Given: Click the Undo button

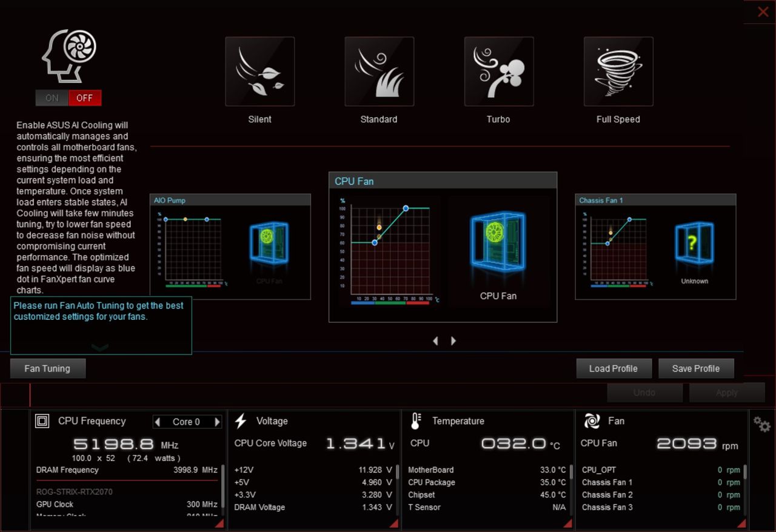Looking at the screenshot, I should click(x=644, y=393).
